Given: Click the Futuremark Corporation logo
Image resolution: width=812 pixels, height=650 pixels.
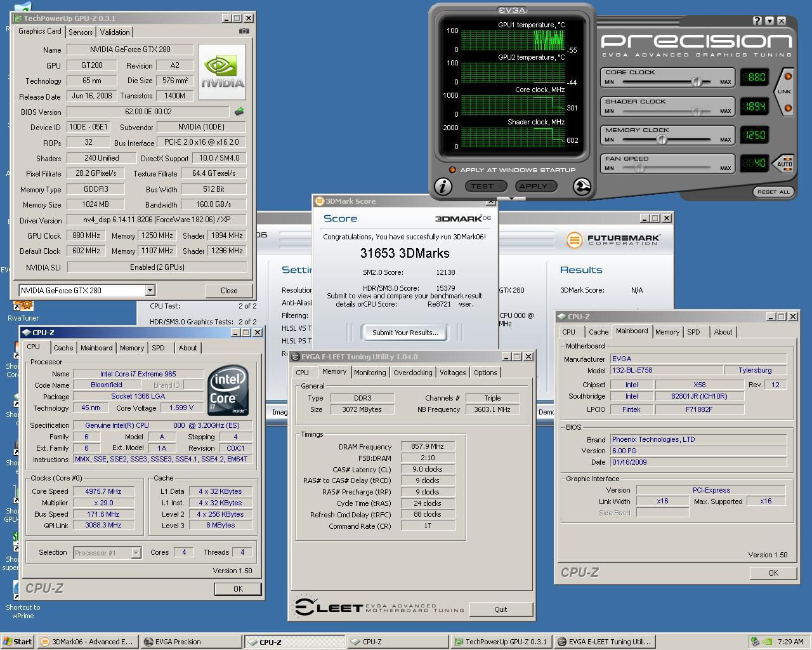Looking at the screenshot, I should [613, 240].
